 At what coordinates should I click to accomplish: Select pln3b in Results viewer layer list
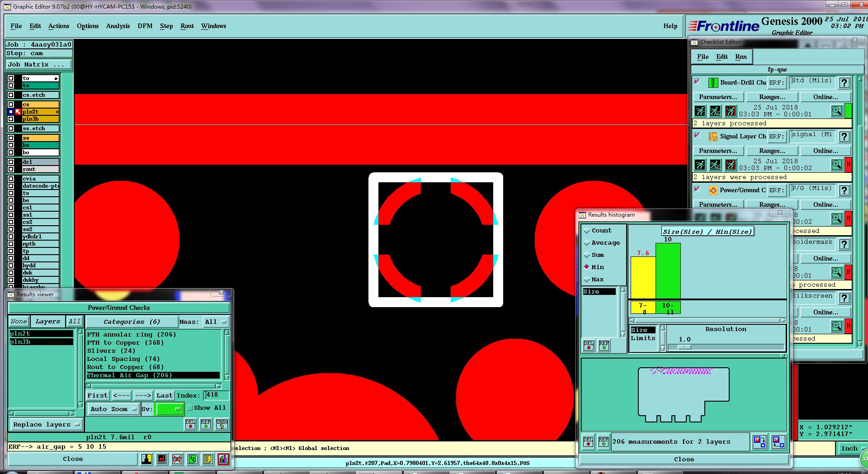point(41,342)
